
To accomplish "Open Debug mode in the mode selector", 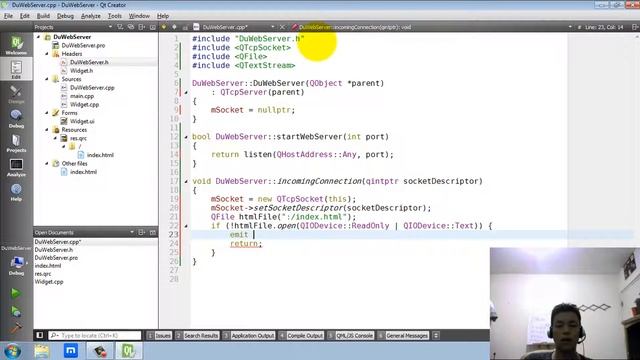I will pos(16,119).
